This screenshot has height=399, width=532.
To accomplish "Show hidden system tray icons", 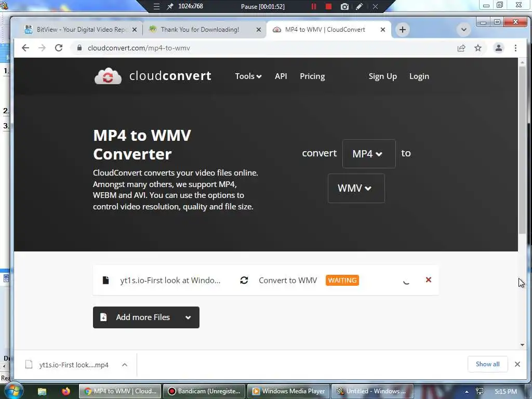I will coord(467,392).
